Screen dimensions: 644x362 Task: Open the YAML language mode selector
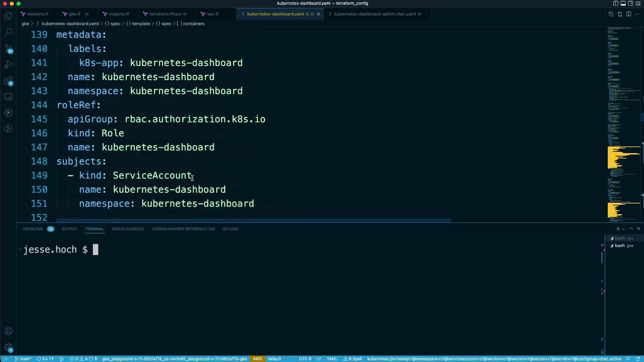[332, 359]
